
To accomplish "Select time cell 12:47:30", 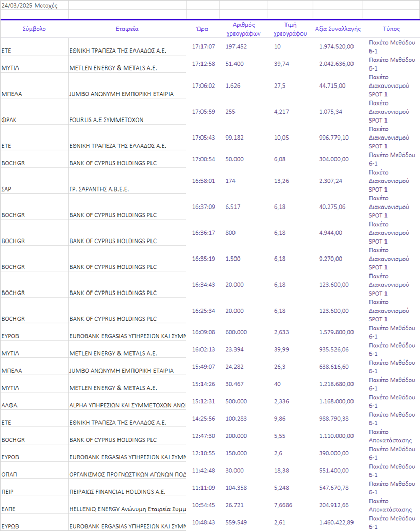I will [204, 436].
